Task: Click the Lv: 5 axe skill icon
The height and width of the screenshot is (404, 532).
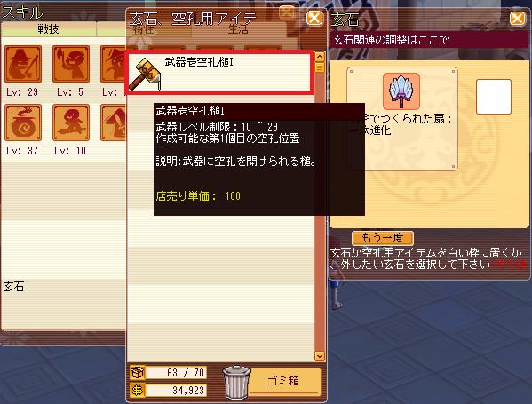Action: point(71,64)
